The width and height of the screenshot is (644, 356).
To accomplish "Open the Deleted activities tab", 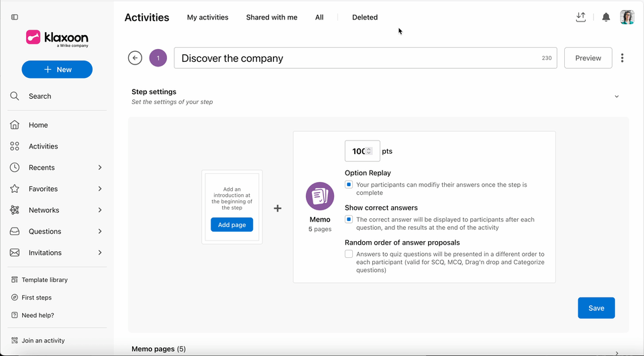I will (365, 17).
